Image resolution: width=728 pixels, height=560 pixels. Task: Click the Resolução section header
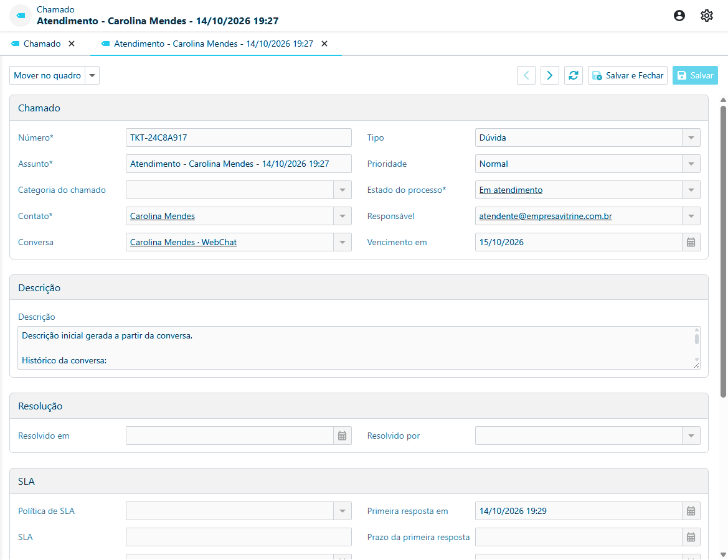(359, 406)
